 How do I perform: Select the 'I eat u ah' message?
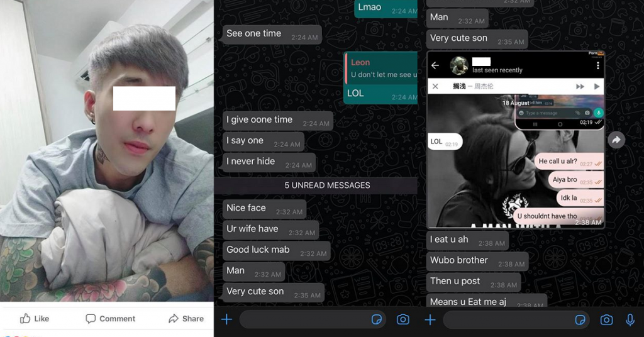pyautogui.click(x=467, y=241)
